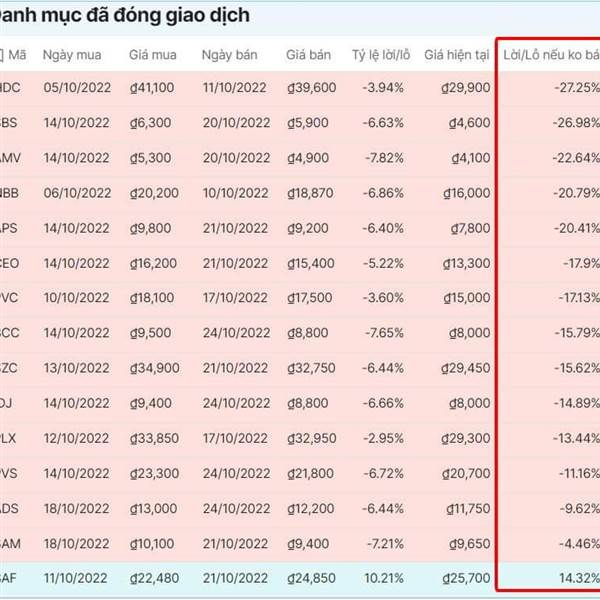Select buy price ₫13,000
600x600 pixels.
coord(153,509)
